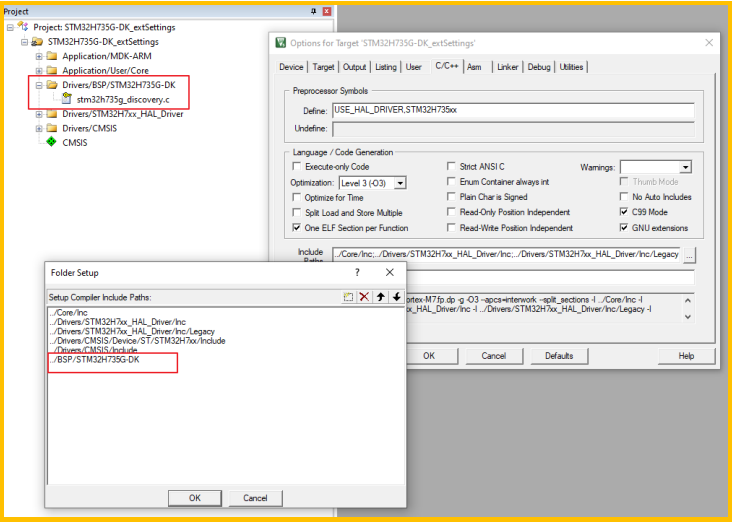Open the Listing tab
This screenshot has height=523, width=732.
(x=386, y=67)
